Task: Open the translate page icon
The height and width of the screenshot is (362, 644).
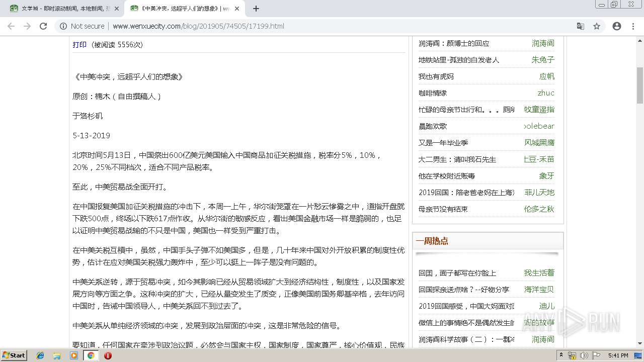Action: click(x=580, y=26)
